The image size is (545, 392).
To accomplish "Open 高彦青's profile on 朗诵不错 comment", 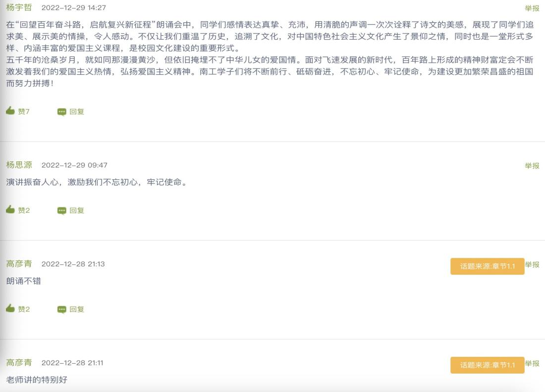I will click(19, 264).
